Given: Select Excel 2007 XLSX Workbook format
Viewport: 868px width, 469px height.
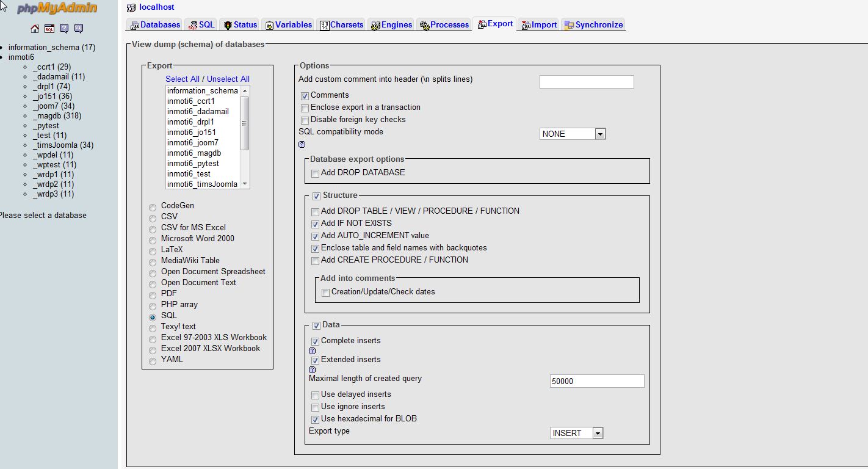Looking at the screenshot, I should click(153, 349).
